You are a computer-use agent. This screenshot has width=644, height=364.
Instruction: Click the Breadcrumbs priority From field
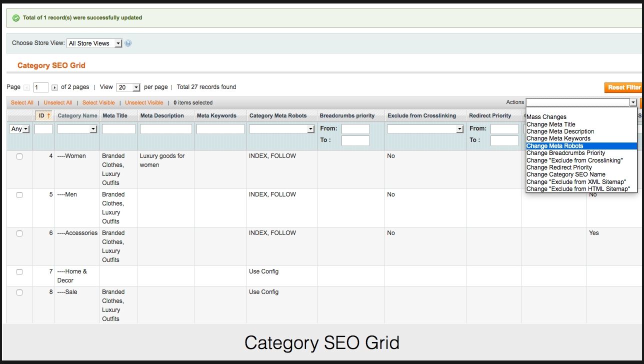355,129
